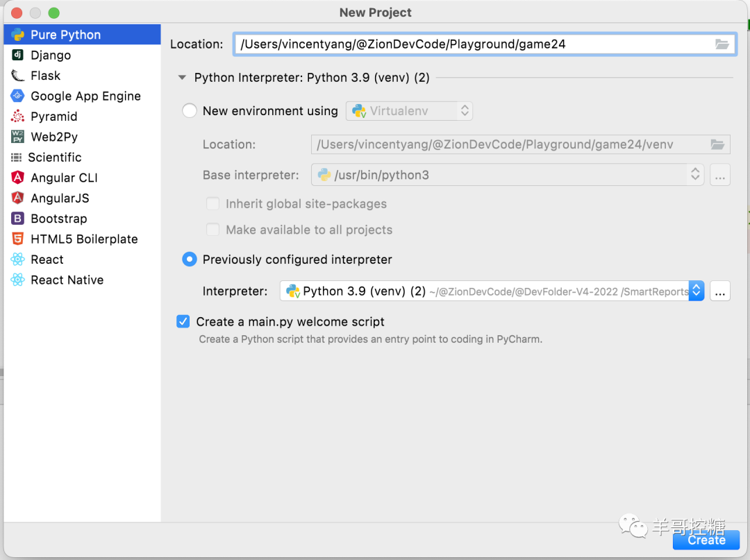
Task: Click the entry point description text
Action: point(371,339)
